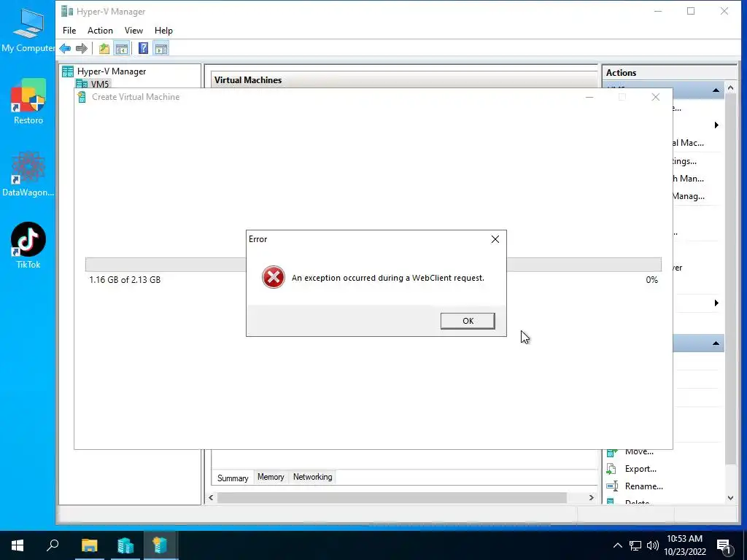The width and height of the screenshot is (747, 560).
Task: Open the File menu
Action: pyautogui.click(x=69, y=31)
